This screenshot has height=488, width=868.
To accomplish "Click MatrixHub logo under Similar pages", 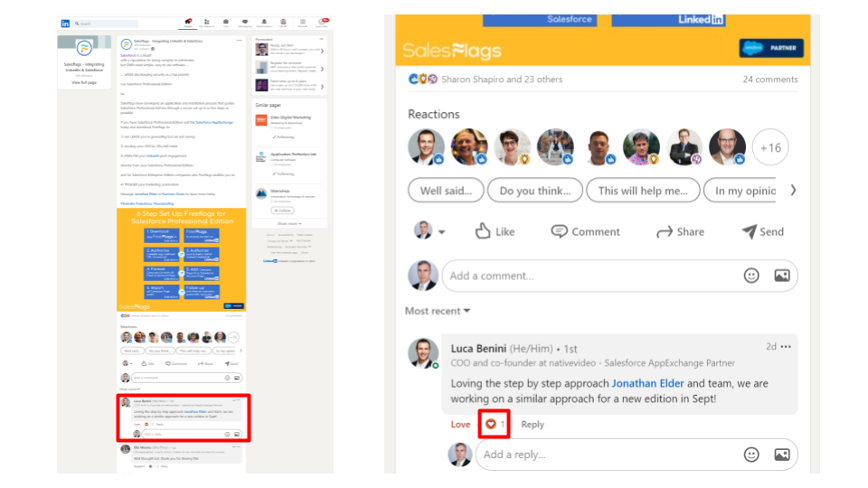I will coord(261,193).
